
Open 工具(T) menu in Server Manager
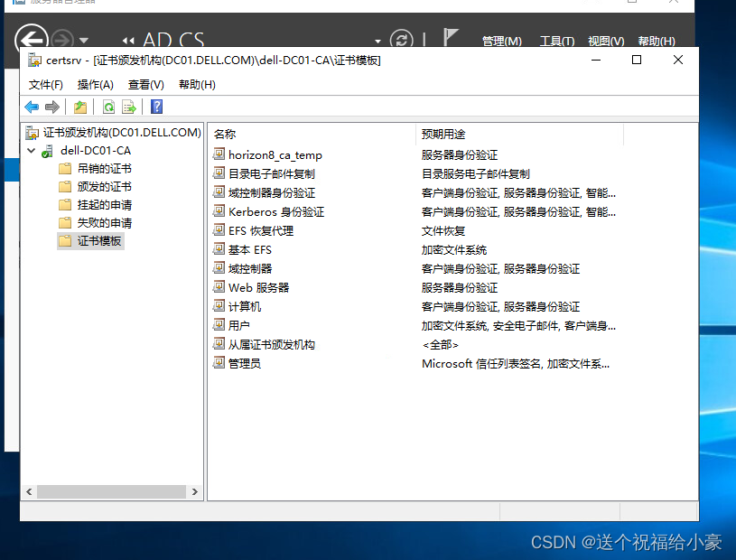pos(557,42)
